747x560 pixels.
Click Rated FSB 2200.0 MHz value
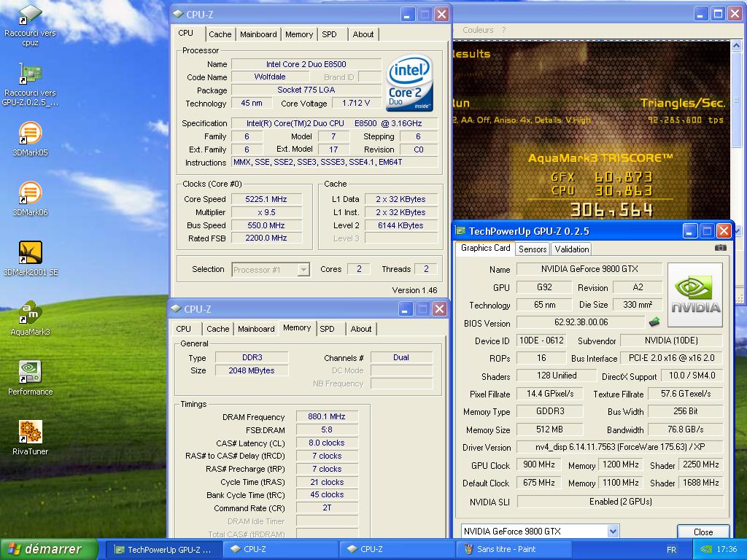(x=266, y=238)
